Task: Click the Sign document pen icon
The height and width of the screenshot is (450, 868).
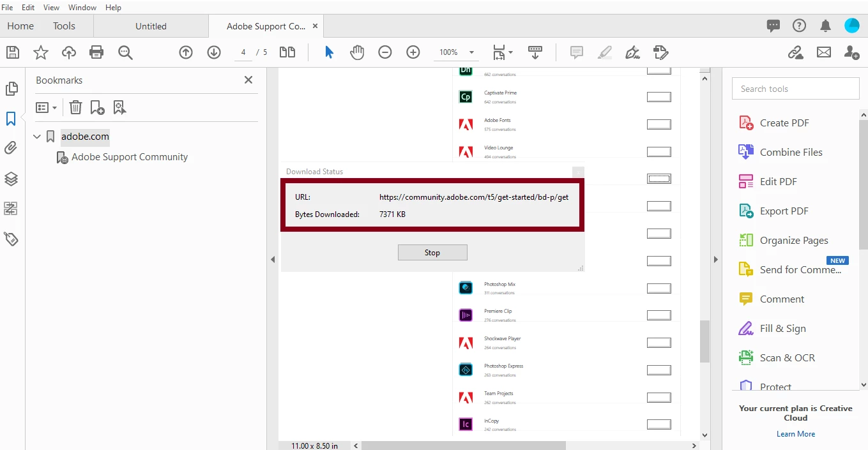Action: [632, 52]
